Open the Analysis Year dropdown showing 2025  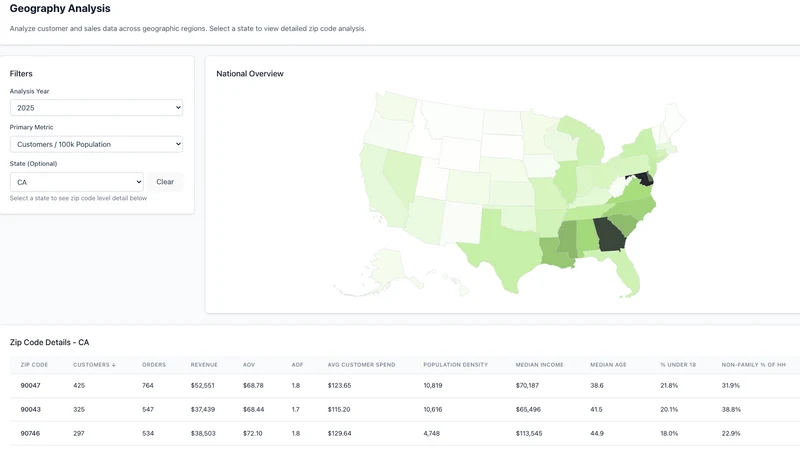[x=96, y=108]
